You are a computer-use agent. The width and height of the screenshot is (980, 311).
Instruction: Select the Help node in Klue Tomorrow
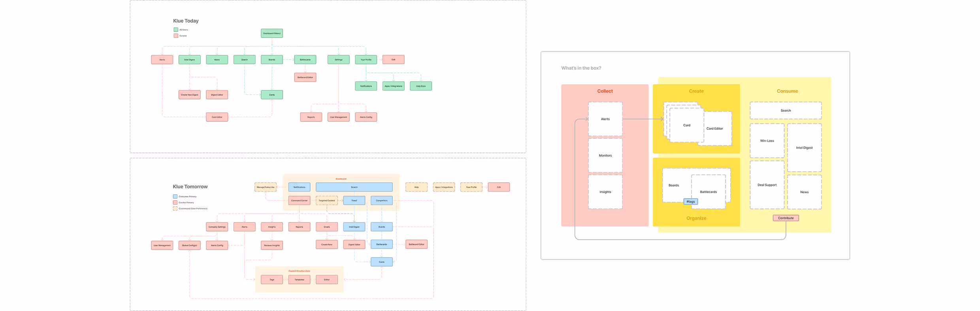point(416,187)
